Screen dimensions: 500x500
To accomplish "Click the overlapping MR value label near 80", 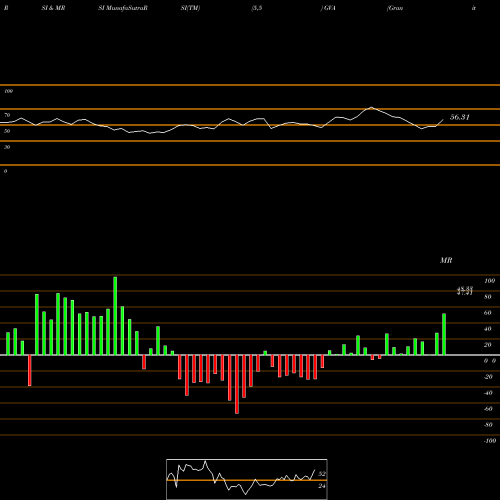I will (465, 291).
